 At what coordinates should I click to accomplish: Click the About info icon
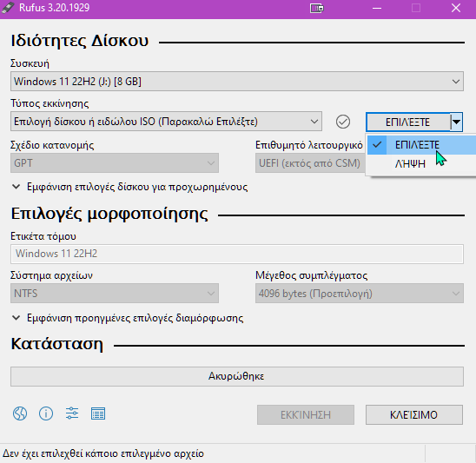[x=46, y=413]
